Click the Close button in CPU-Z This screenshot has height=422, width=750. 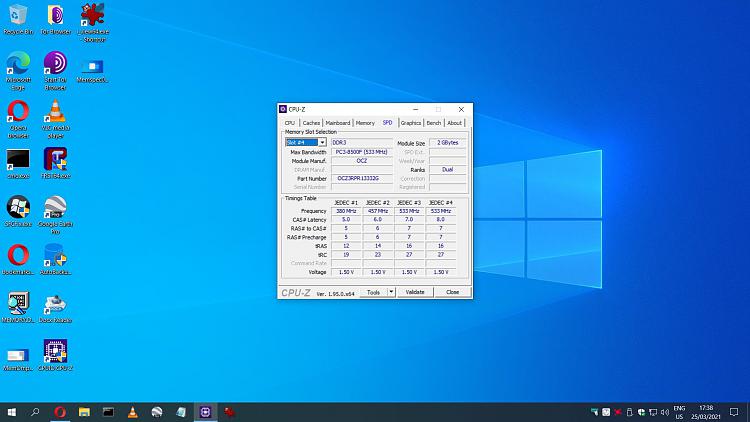point(452,292)
